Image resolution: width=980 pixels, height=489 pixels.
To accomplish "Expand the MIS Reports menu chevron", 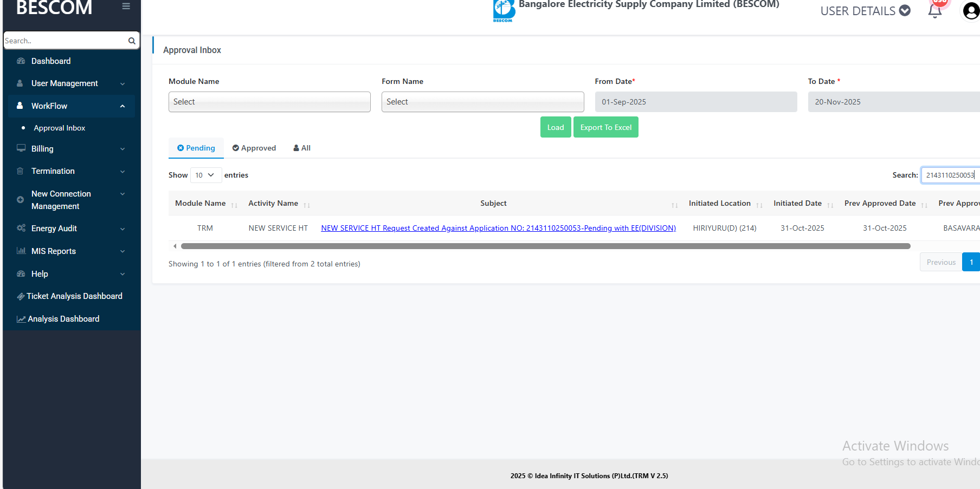I will click(x=122, y=251).
